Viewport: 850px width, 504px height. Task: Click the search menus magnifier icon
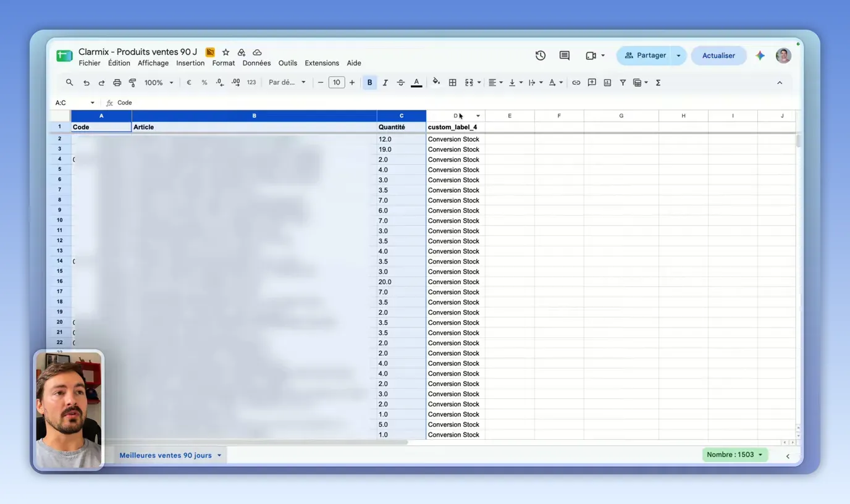(x=69, y=83)
